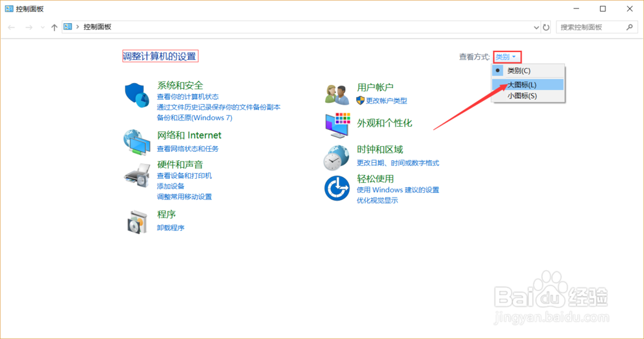
Task: Click title bar Control Panel icon
Action: [x=9, y=8]
